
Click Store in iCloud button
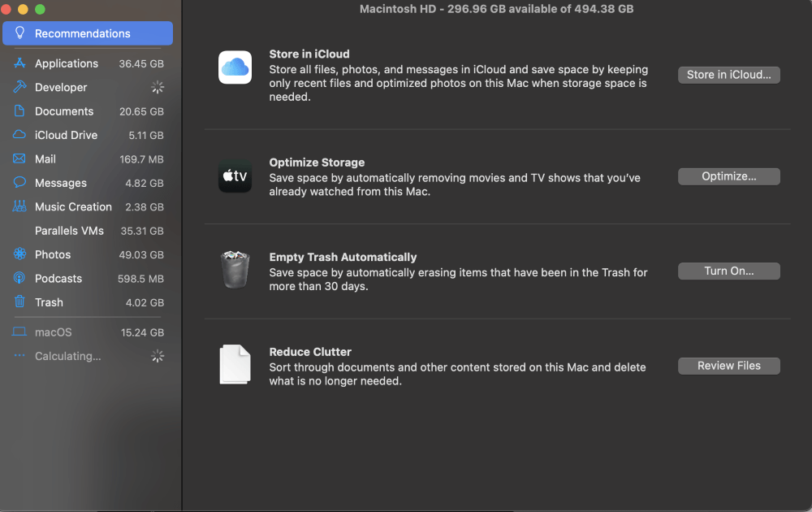[x=728, y=74]
